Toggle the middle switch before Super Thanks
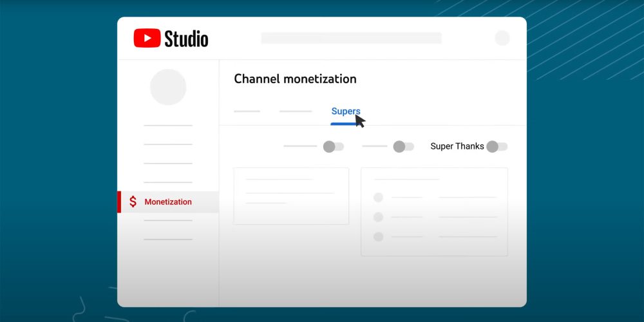Image resolution: width=644 pixels, height=322 pixels. coord(403,146)
